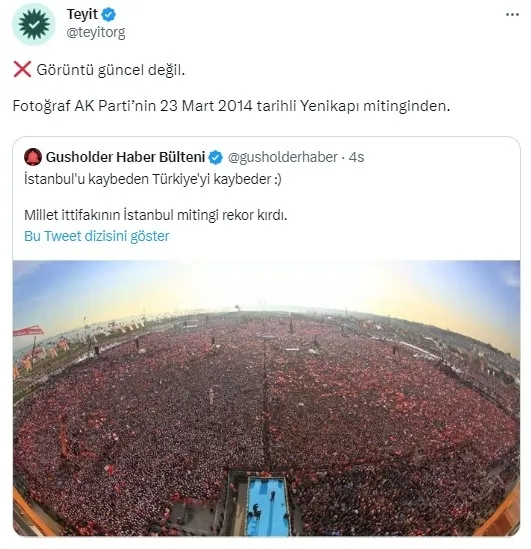This screenshot has height=549, width=531.
Task: Click 'Millet ittifakının İstanbul mitingi' line
Action: pyautogui.click(x=155, y=215)
